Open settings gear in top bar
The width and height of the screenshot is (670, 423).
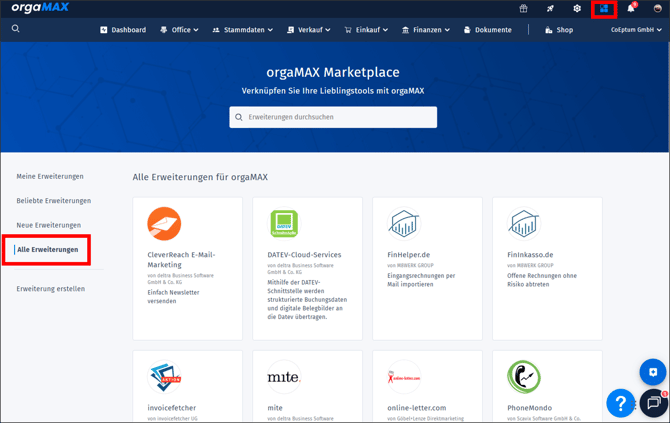point(577,9)
